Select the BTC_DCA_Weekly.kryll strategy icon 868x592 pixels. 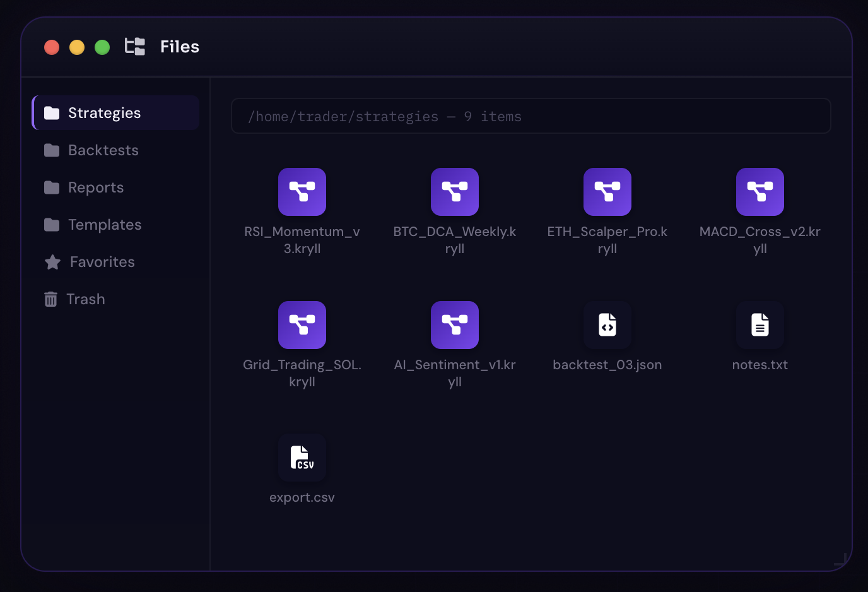pos(455,192)
